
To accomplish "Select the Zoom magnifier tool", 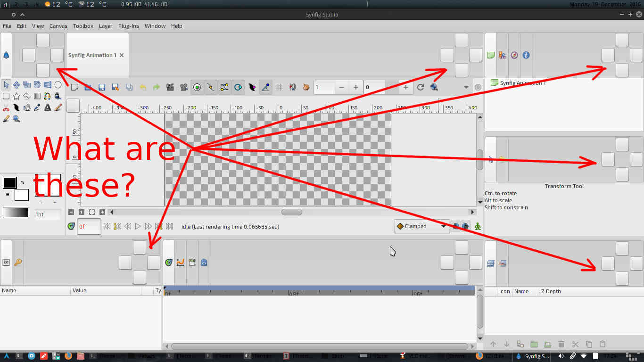I will pos(17,119).
